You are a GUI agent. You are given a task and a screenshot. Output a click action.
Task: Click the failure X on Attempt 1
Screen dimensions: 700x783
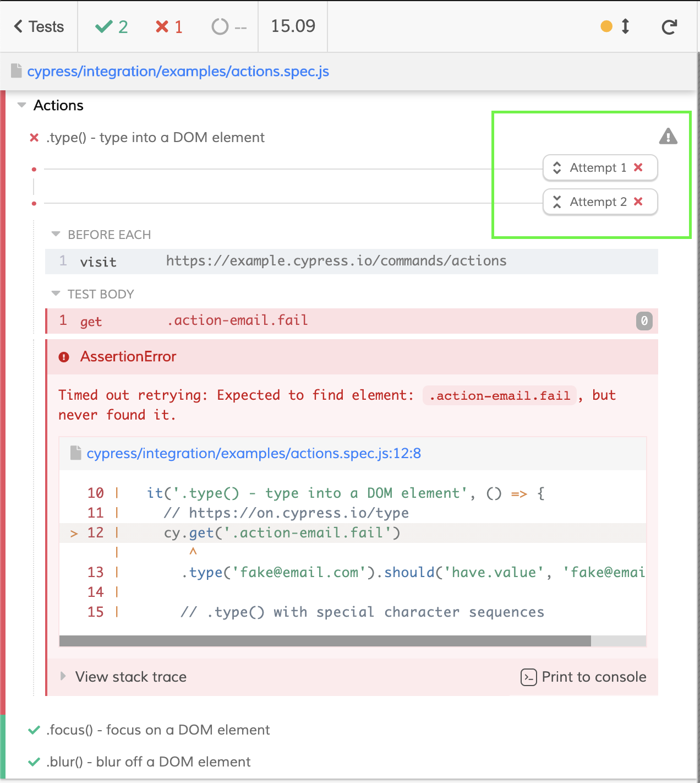coord(638,167)
